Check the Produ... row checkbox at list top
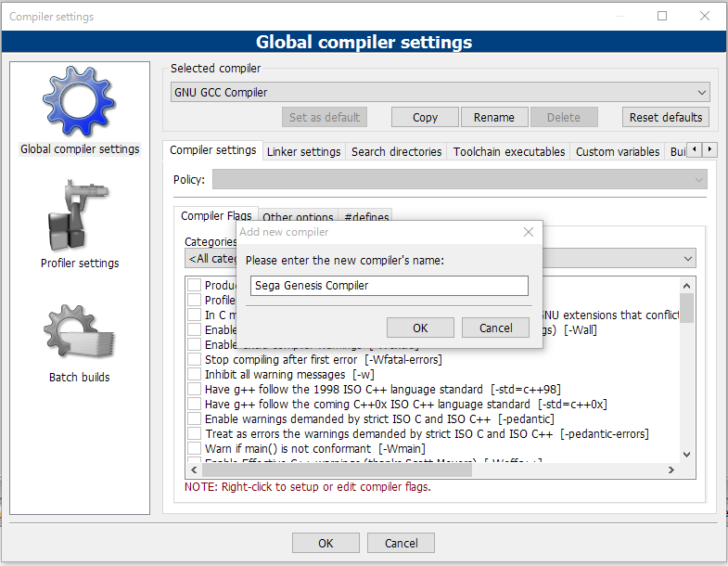 click(194, 286)
